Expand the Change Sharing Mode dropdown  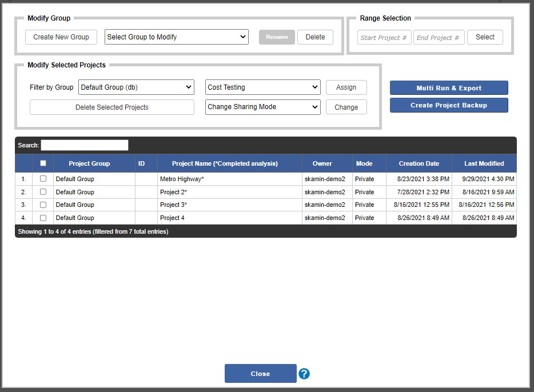[x=262, y=107]
